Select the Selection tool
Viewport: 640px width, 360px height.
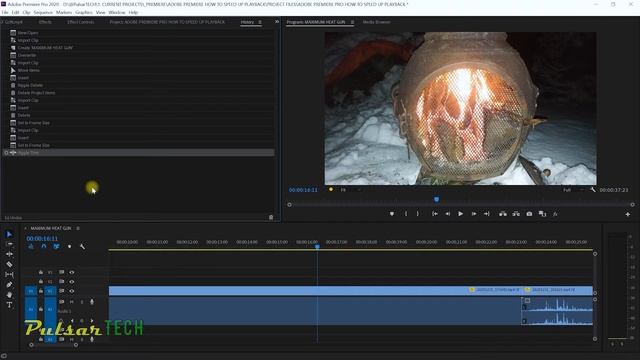point(9,234)
